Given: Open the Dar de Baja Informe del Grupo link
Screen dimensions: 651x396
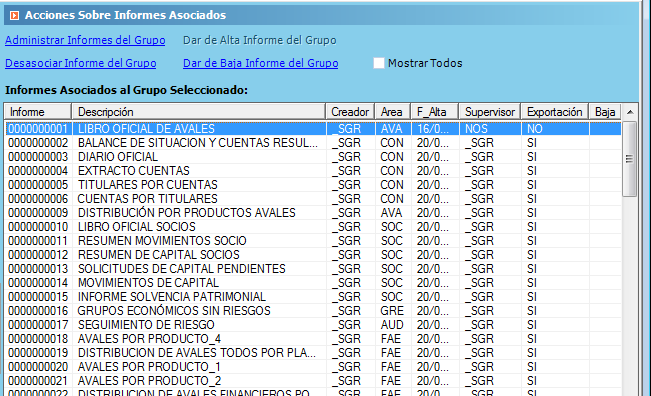Looking at the screenshot, I should pyautogui.click(x=261, y=63).
